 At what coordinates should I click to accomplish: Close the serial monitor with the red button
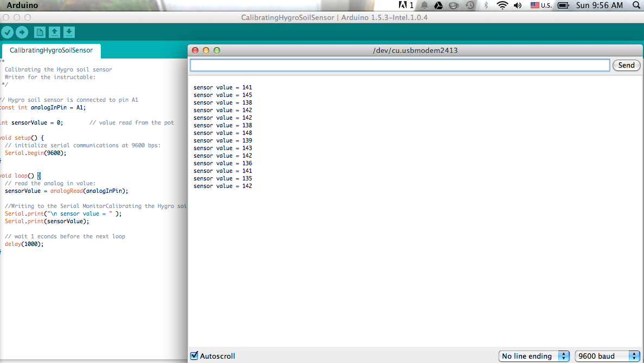[x=195, y=50]
